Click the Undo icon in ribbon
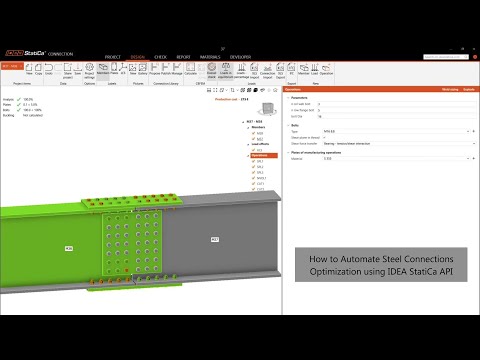 [x=49, y=69]
